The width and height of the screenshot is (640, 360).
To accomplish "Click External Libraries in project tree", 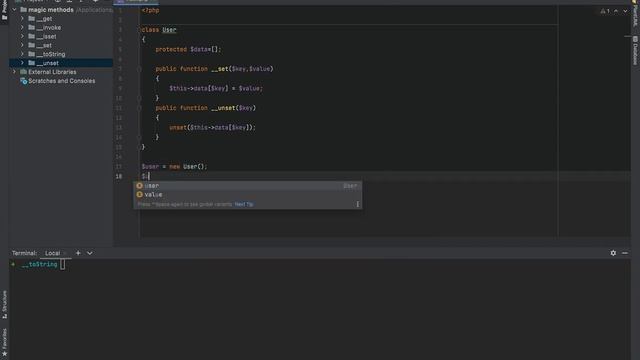I will coord(52,72).
